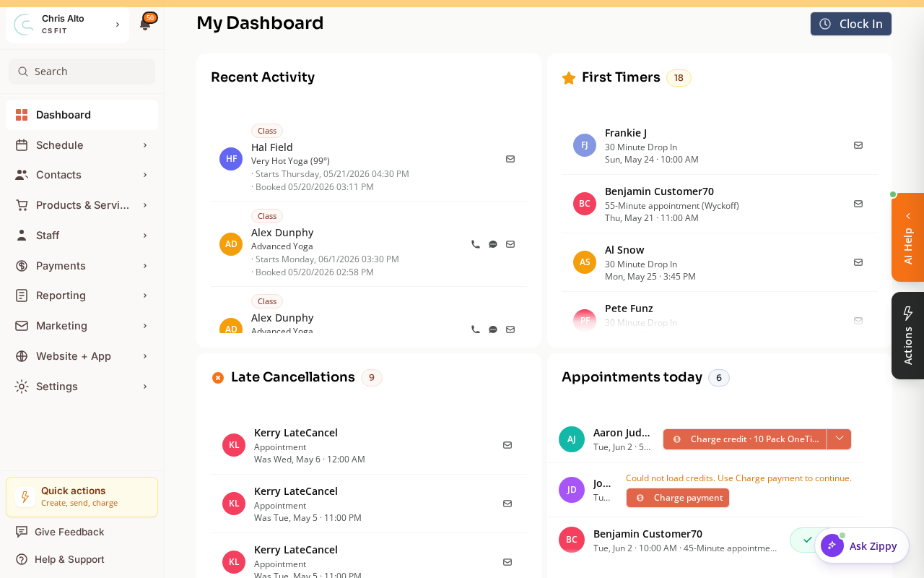Click Late Cancellations count badge 9
This screenshot has height=578, width=924.
point(372,377)
